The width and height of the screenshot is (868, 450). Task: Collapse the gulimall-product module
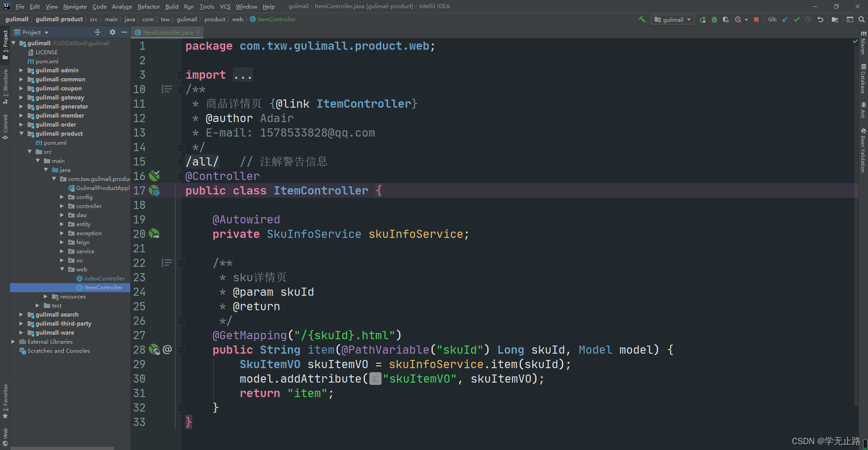pyautogui.click(x=21, y=133)
